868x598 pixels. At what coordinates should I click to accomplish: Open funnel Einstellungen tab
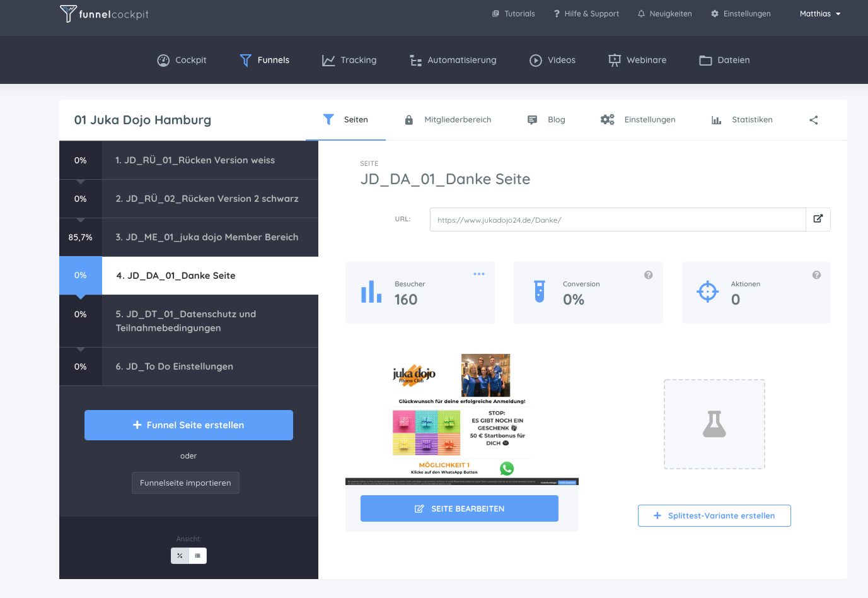tap(638, 120)
